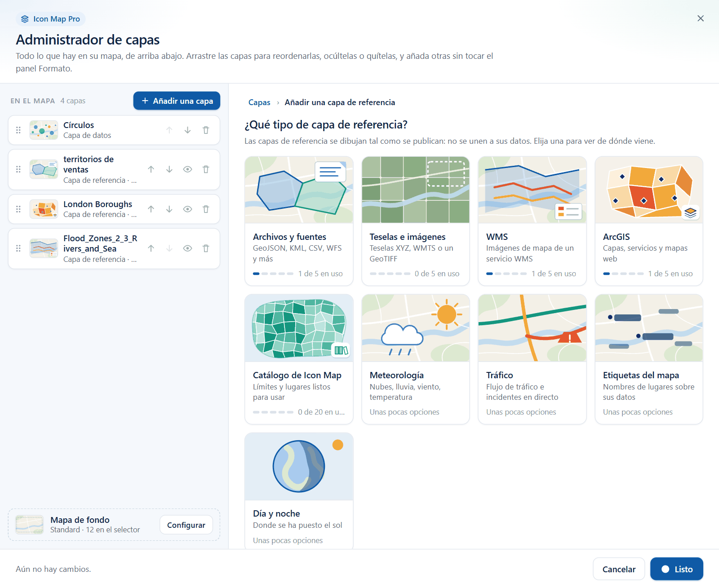The image size is (719, 588).
Task: Toggle the Flood_Zones layer eye icon
Action: point(188,248)
